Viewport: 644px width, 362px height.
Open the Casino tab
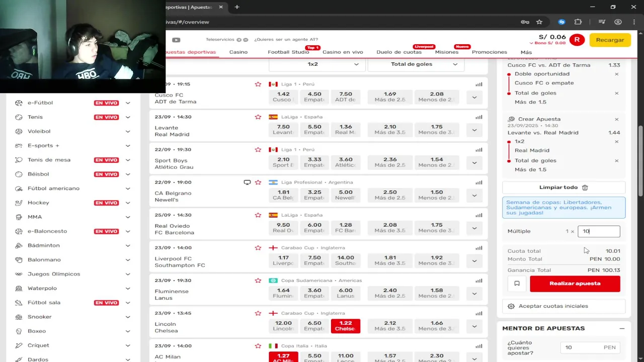pos(238,52)
